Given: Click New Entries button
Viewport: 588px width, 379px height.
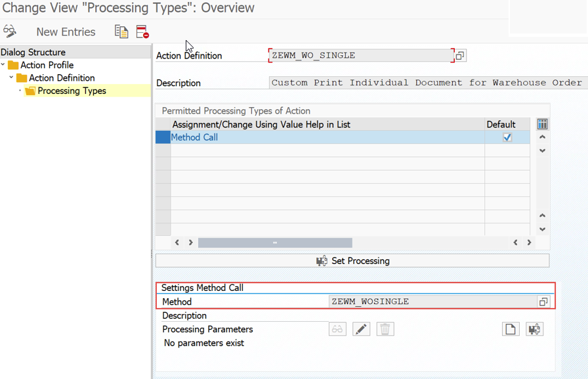Looking at the screenshot, I should (x=66, y=32).
